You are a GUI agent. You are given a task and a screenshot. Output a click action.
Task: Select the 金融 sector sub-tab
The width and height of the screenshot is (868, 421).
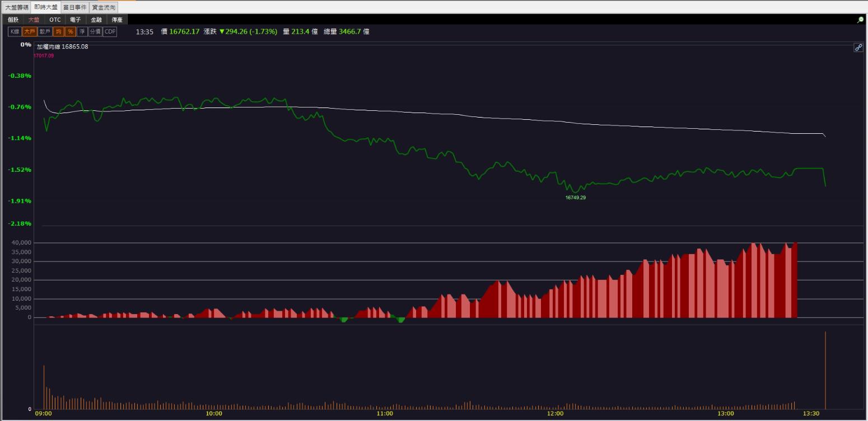(96, 20)
